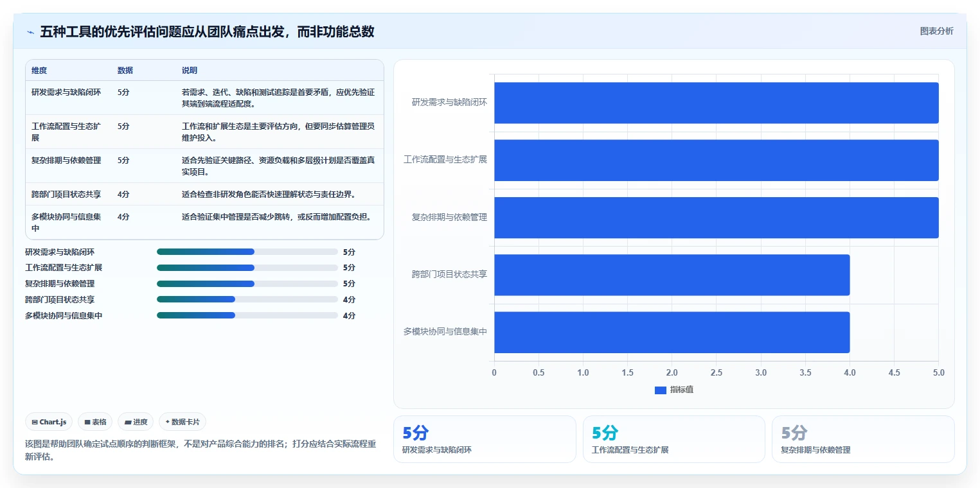The height and width of the screenshot is (488, 980).
Task: Click the 维度 column header
Action: point(39,71)
